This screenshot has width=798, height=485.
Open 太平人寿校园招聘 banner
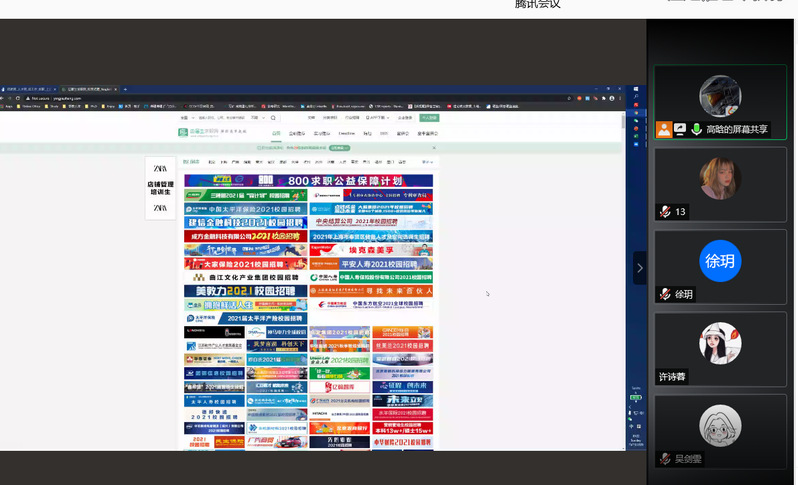pyautogui.click(x=214, y=401)
